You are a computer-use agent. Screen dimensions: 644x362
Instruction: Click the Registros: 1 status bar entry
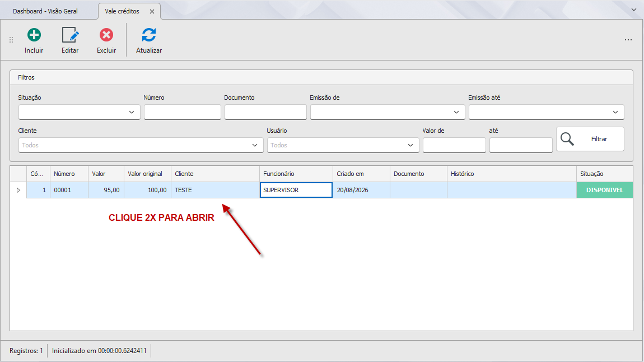pos(26,351)
